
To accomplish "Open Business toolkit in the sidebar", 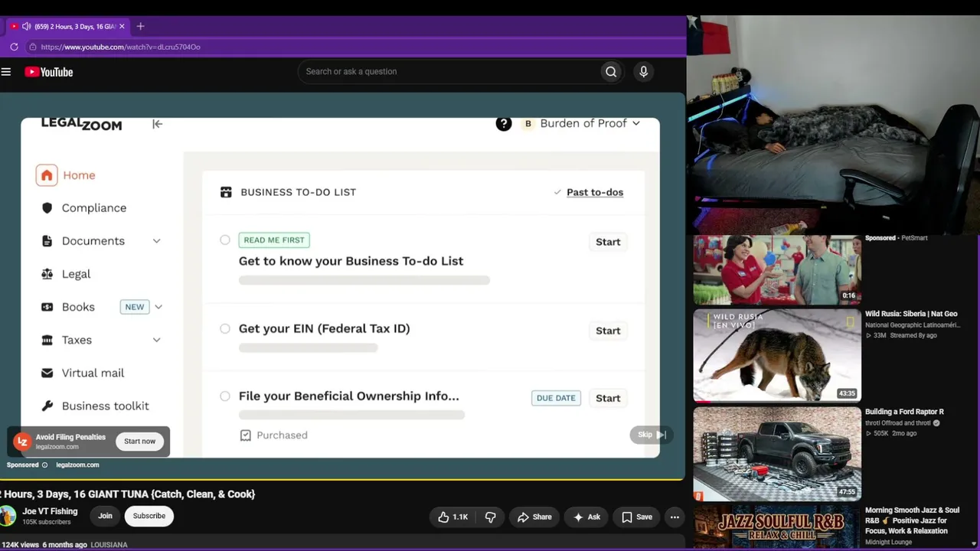I will point(106,406).
